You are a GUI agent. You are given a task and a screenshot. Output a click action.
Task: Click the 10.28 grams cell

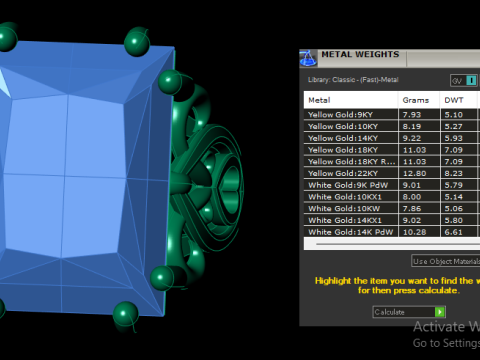[419, 232]
